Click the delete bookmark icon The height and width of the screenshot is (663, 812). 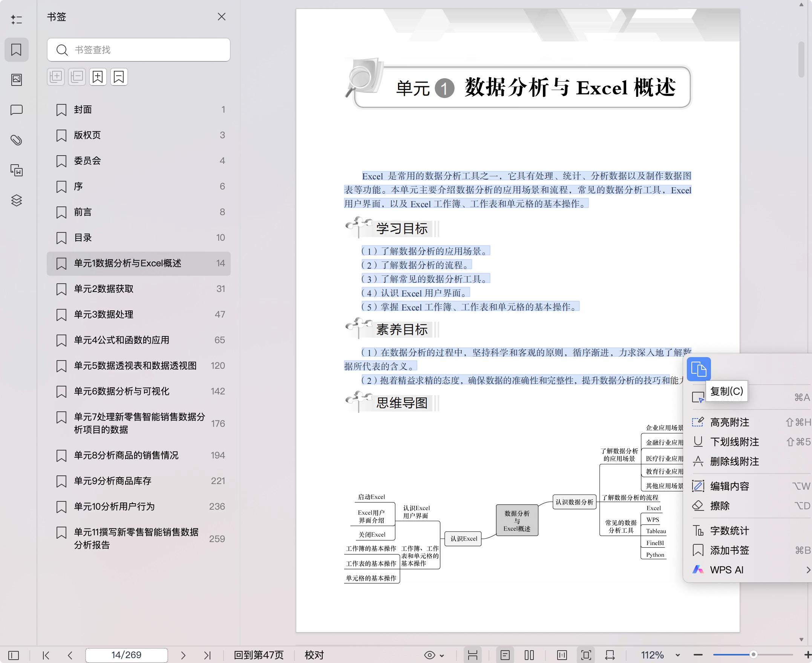(119, 77)
